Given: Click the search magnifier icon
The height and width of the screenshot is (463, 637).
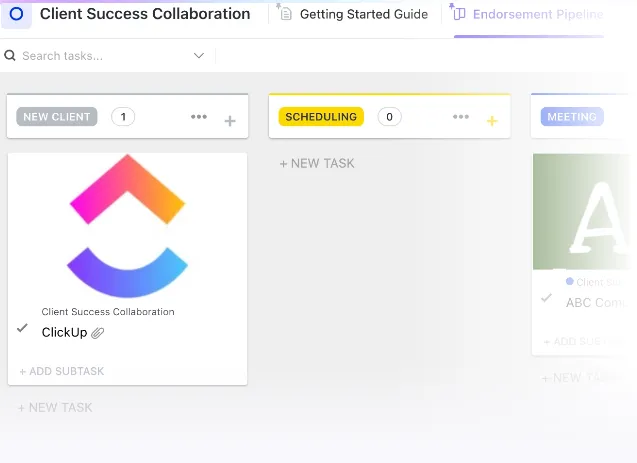Looking at the screenshot, I should (10, 56).
